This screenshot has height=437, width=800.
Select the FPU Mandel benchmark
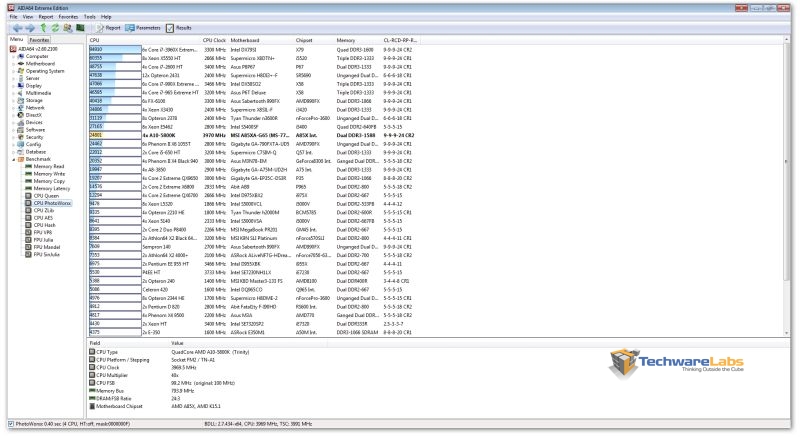point(46,247)
